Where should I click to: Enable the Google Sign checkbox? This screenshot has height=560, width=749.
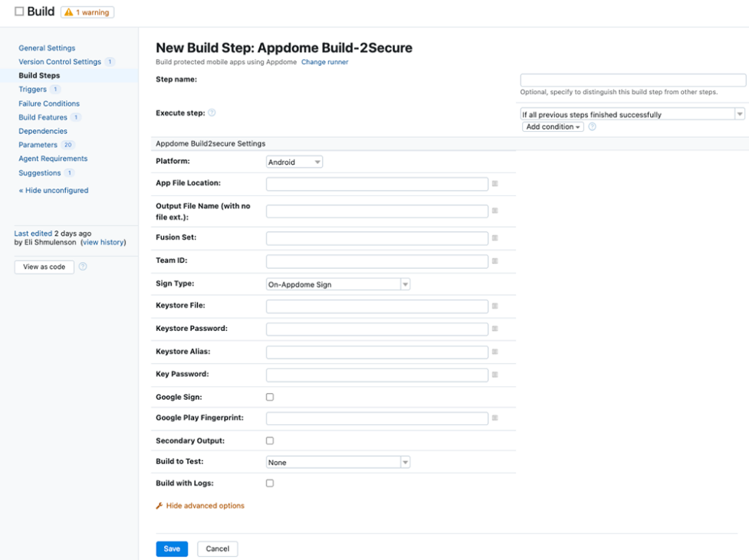pyautogui.click(x=270, y=397)
